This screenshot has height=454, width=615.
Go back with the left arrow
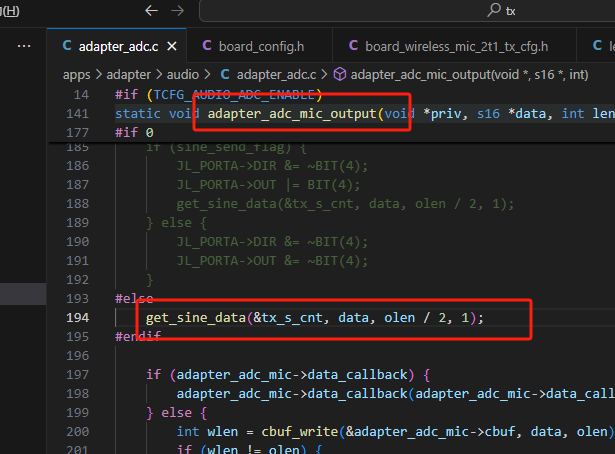151,11
